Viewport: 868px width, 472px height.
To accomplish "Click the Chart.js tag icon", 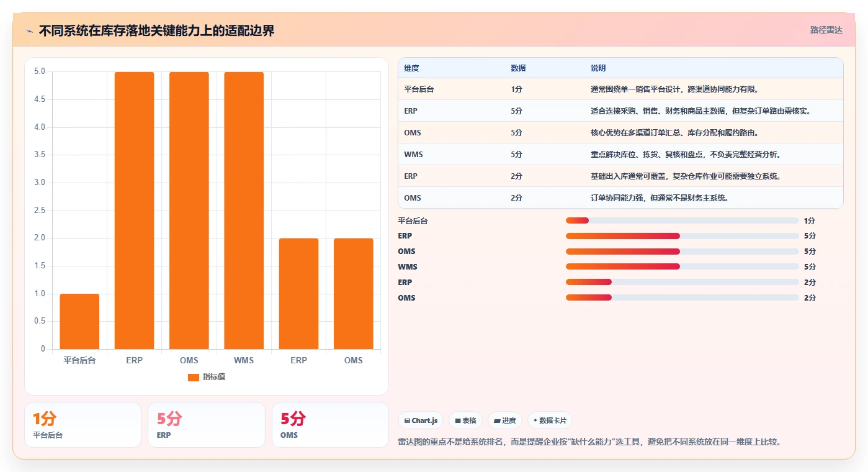I will [x=407, y=420].
